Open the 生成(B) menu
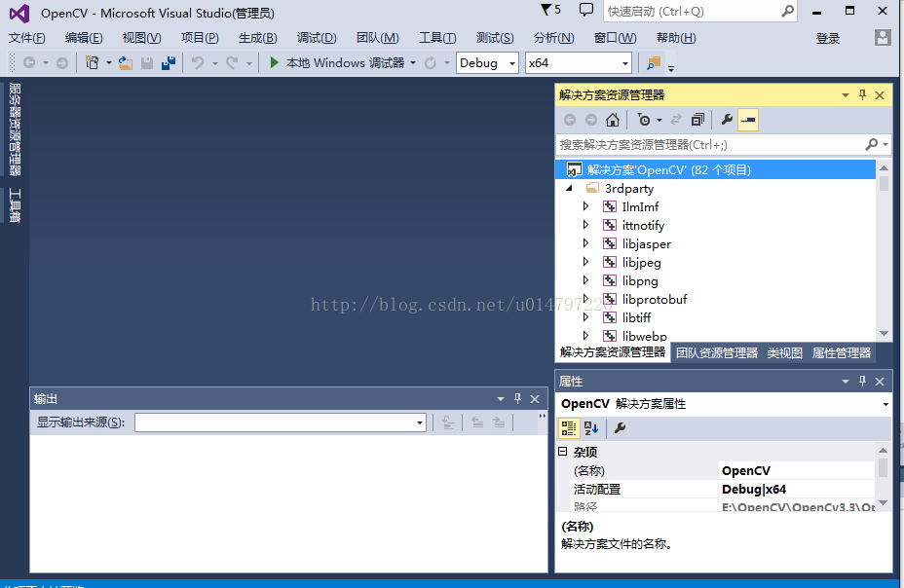 coord(258,38)
